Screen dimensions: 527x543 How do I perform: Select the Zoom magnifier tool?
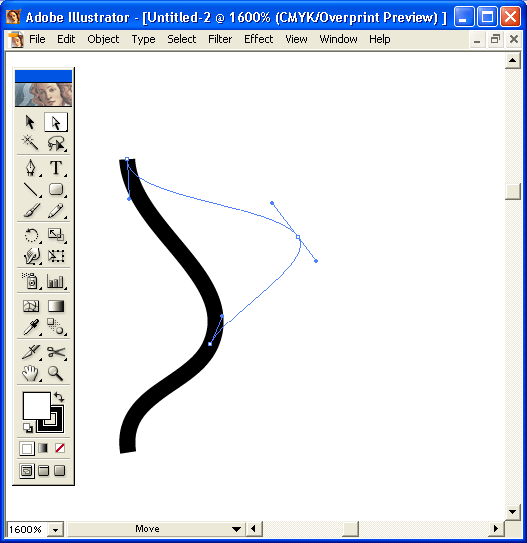click(x=55, y=373)
